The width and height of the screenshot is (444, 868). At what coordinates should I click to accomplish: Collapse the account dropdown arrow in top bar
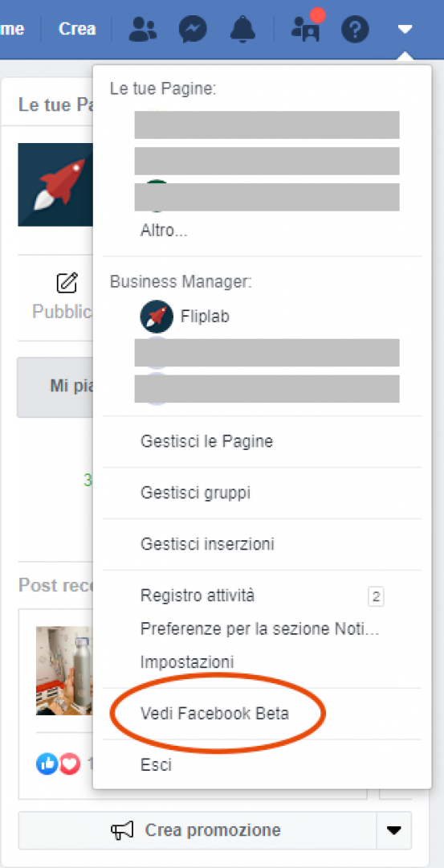click(405, 29)
